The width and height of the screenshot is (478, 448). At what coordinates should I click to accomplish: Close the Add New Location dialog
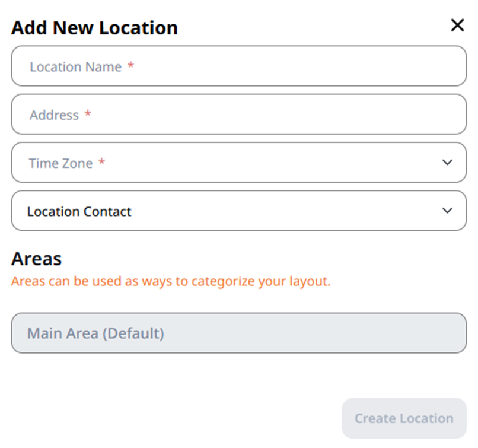(x=457, y=25)
